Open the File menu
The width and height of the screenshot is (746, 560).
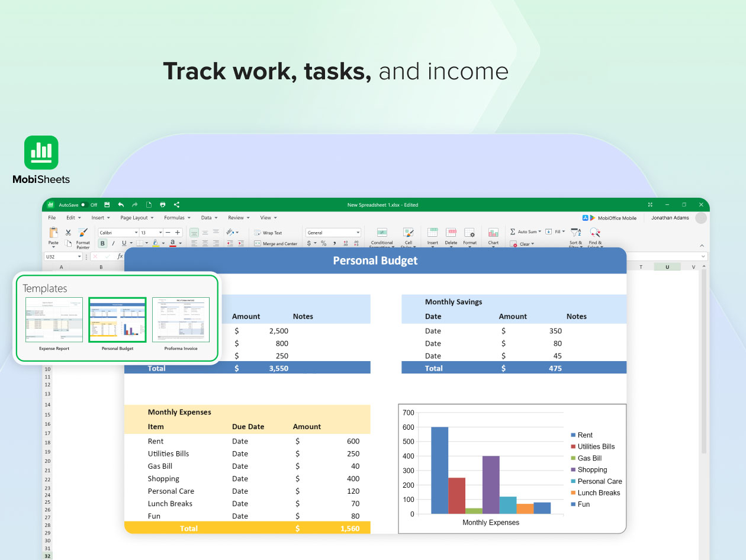[x=52, y=218]
